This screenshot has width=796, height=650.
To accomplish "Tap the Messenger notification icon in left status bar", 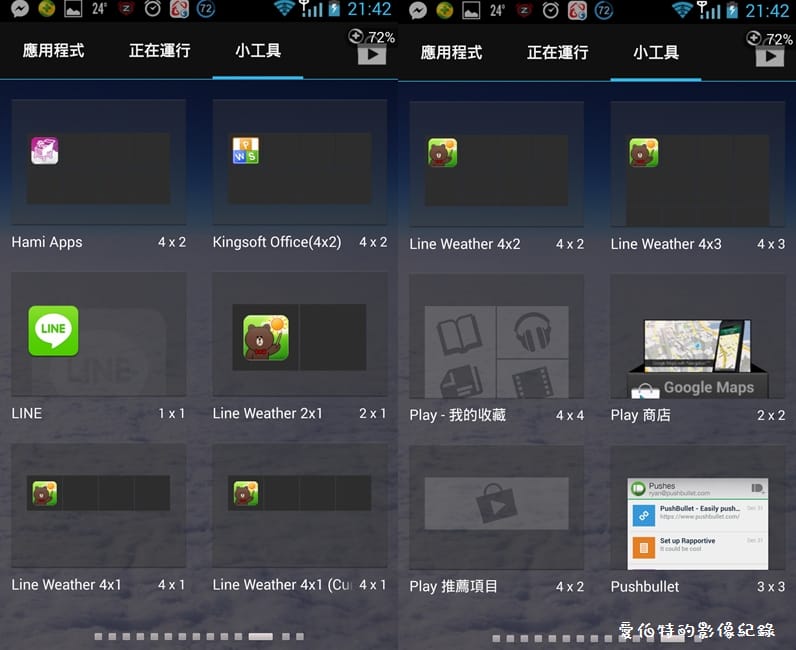I will (20, 9).
